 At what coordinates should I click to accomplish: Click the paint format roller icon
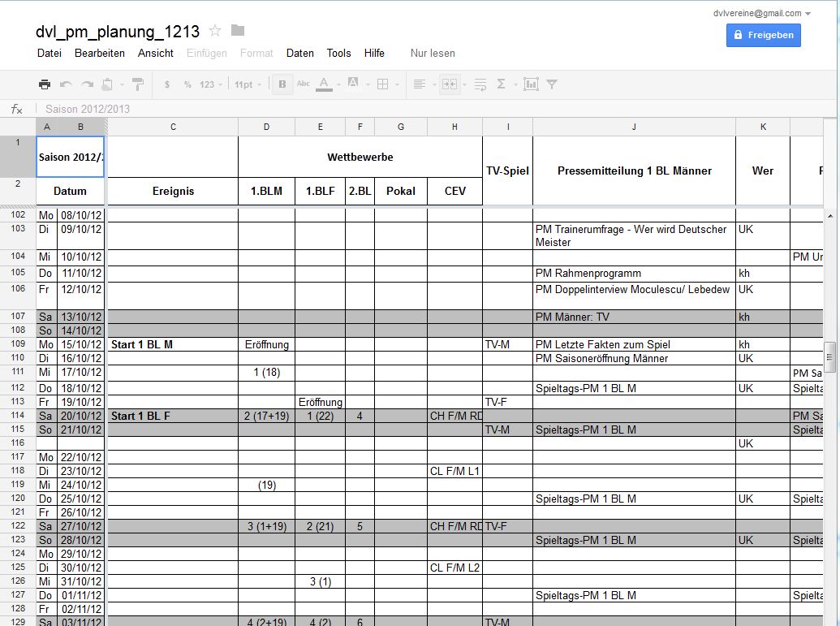tap(137, 84)
